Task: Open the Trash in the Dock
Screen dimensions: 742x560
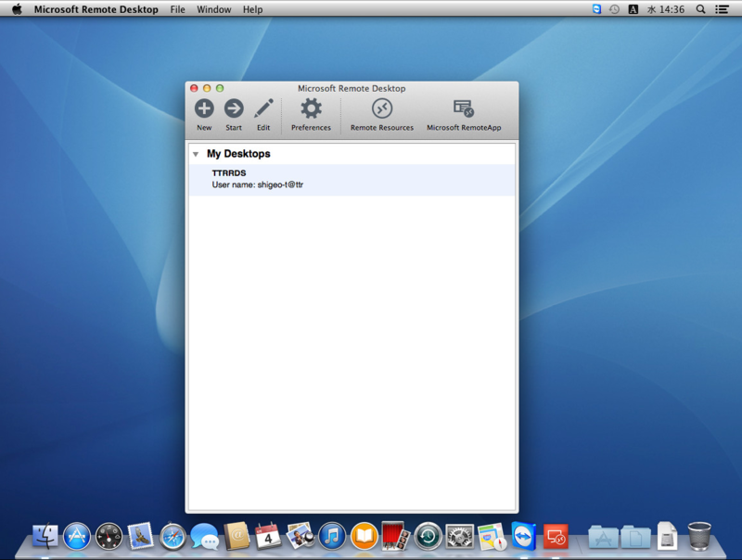Action: tap(699, 536)
